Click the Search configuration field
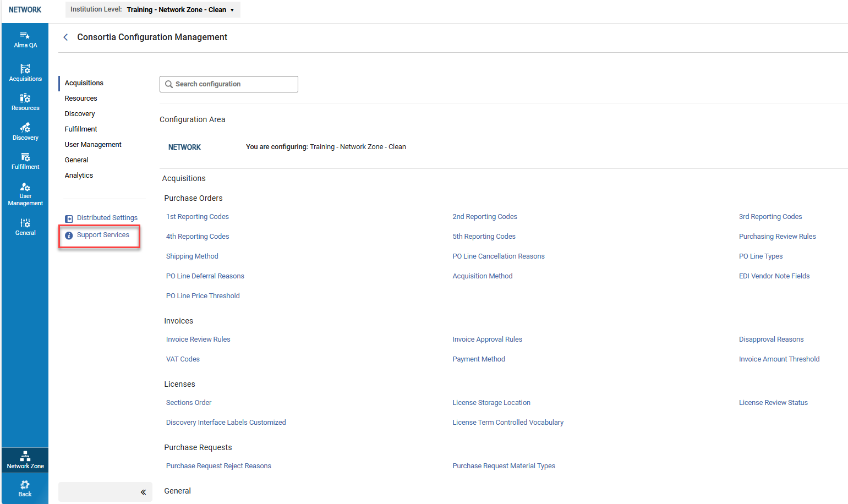The height and width of the screenshot is (504, 848). pos(229,84)
